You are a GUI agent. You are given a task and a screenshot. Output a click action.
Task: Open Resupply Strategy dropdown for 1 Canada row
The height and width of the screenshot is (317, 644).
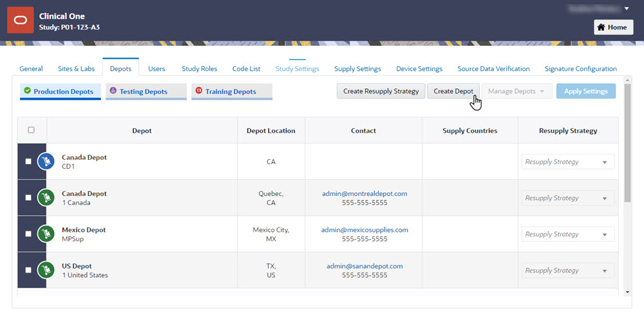click(x=568, y=198)
